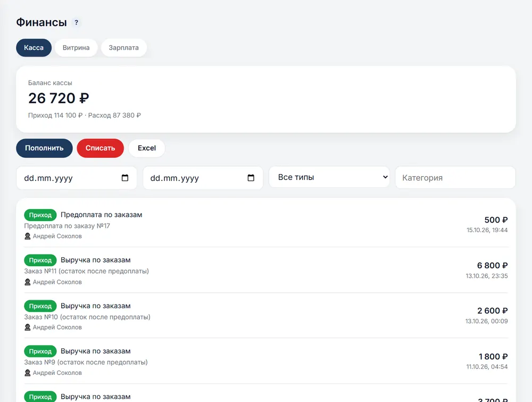Click the timestamp 15.10.26, 19:44
This screenshot has width=532, height=402.
pyautogui.click(x=487, y=230)
